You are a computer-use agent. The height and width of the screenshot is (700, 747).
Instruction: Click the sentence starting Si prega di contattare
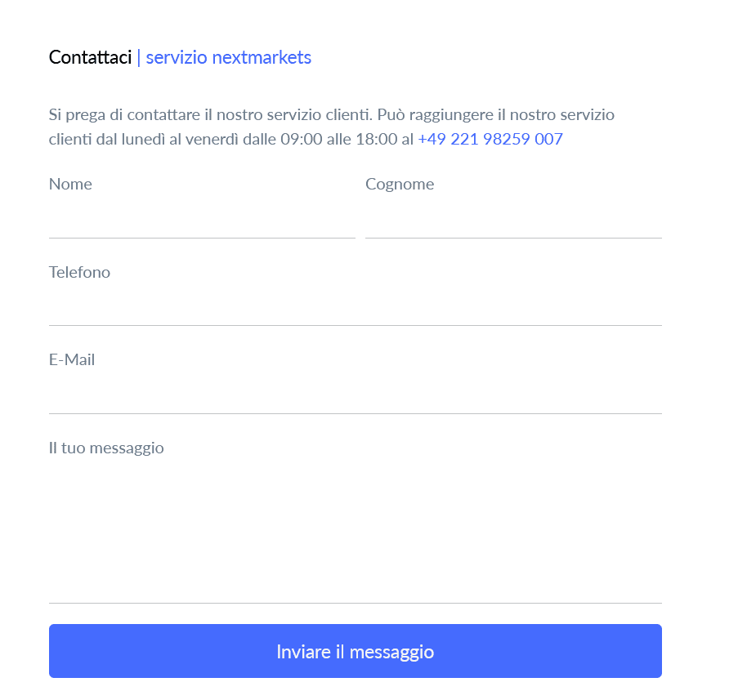(211, 115)
